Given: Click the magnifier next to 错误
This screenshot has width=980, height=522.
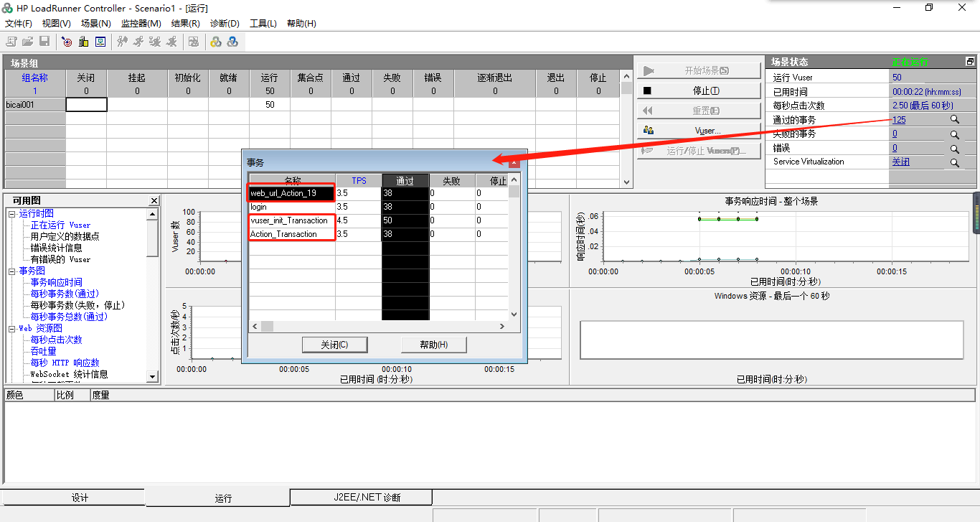Looking at the screenshot, I should tap(954, 148).
